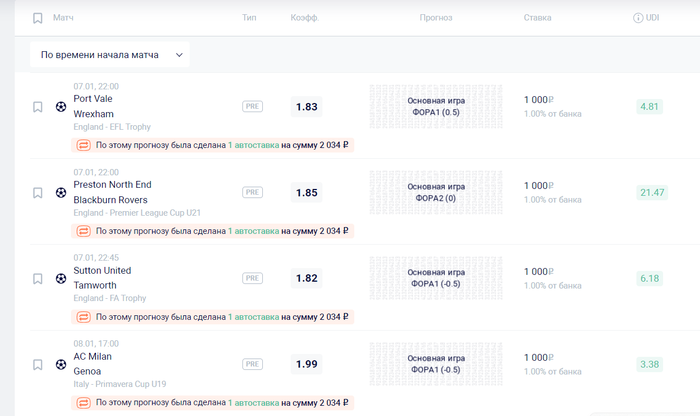Click 1 000₽ stake in Port Vale row
This screenshot has height=416, width=700.
point(539,100)
